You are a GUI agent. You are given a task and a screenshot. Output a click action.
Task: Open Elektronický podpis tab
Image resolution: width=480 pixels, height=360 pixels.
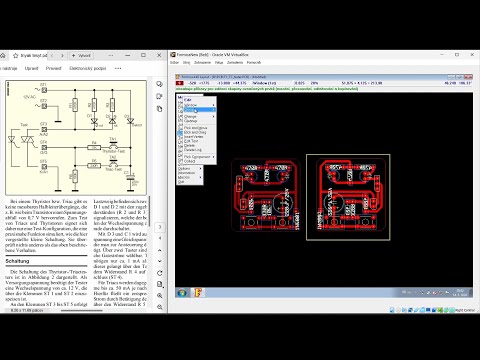click(x=88, y=68)
